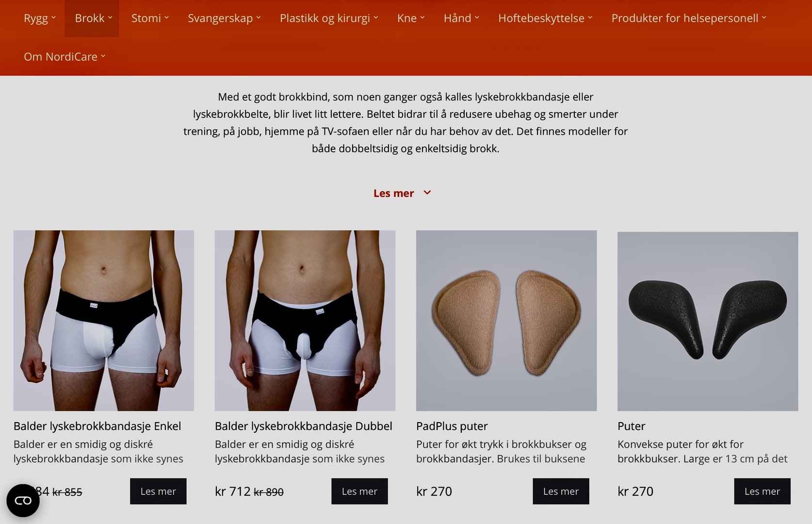Open the Brokk menu item
The image size is (812, 524).
tap(93, 18)
